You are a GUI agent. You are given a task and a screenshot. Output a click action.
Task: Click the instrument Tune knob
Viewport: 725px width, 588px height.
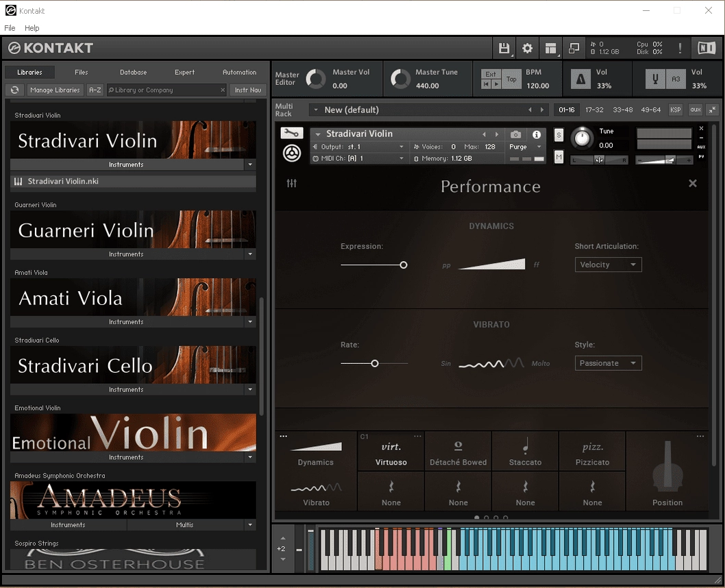coord(582,138)
